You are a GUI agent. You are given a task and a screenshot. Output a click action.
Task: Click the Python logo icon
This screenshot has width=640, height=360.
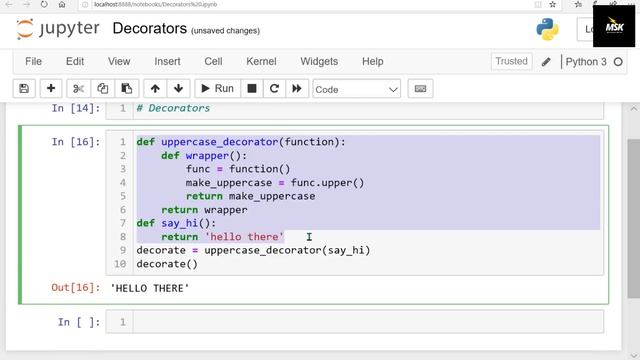pos(547,29)
